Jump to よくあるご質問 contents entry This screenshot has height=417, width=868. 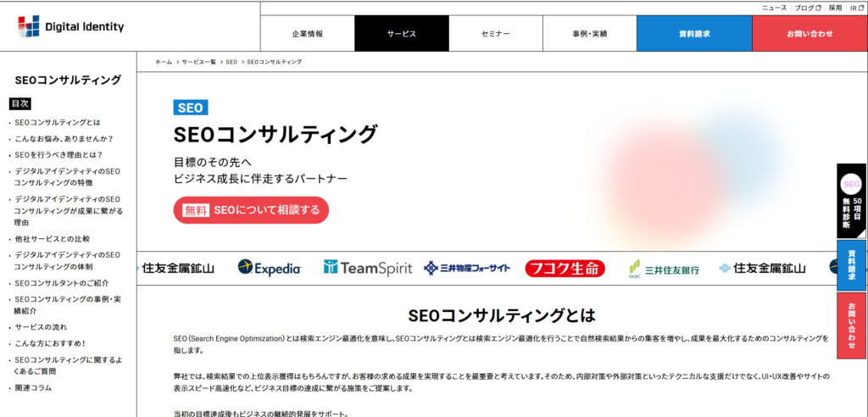click(x=69, y=365)
